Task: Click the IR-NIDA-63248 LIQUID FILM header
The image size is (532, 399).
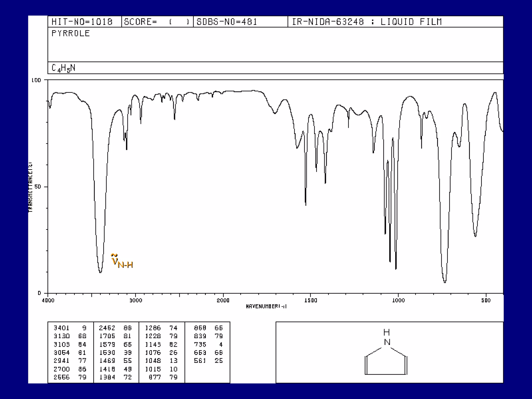Action: click(x=367, y=22)
